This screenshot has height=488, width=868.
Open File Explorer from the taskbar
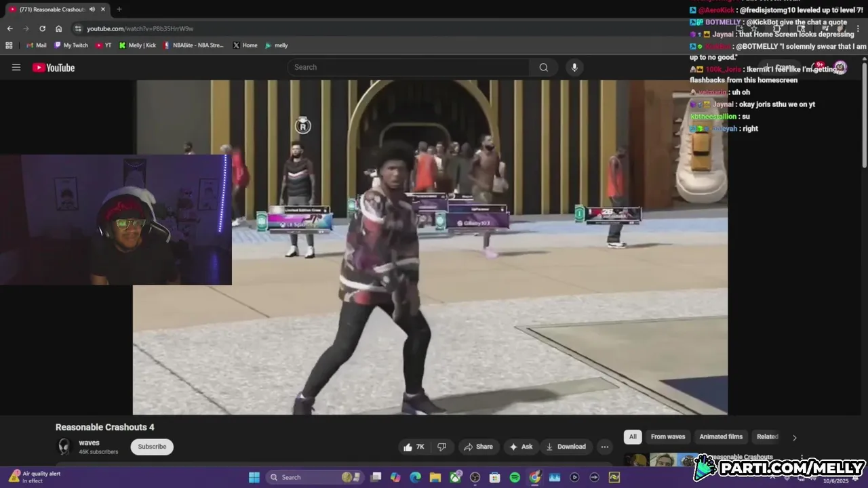[435, 477]
